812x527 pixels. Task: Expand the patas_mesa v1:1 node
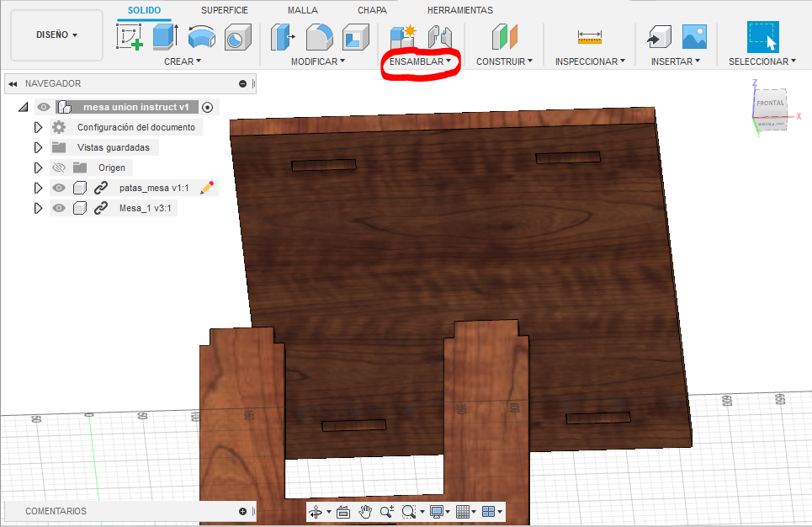pos(38,188)
